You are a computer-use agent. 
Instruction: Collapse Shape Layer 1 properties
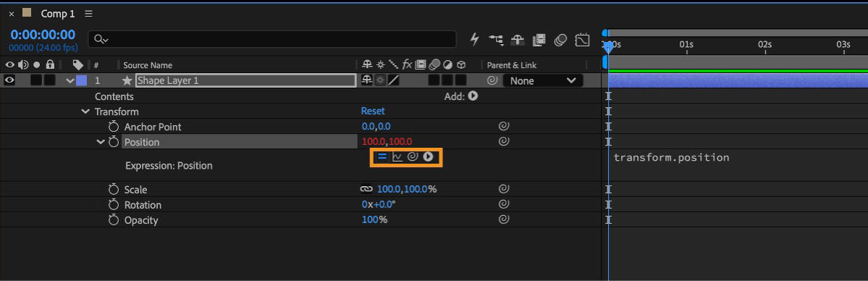(69, 81)
